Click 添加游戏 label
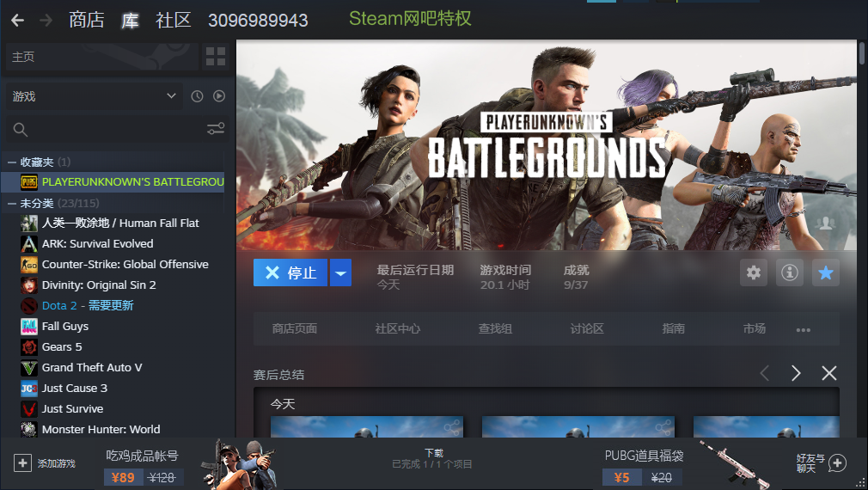The image size is (868, 490). (x=57, y=463)
